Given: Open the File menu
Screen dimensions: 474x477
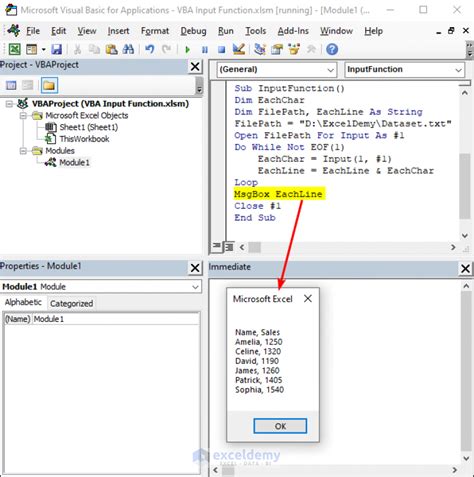Looking at the screenshot, I should pyautogui.click(x=33, y=31).
